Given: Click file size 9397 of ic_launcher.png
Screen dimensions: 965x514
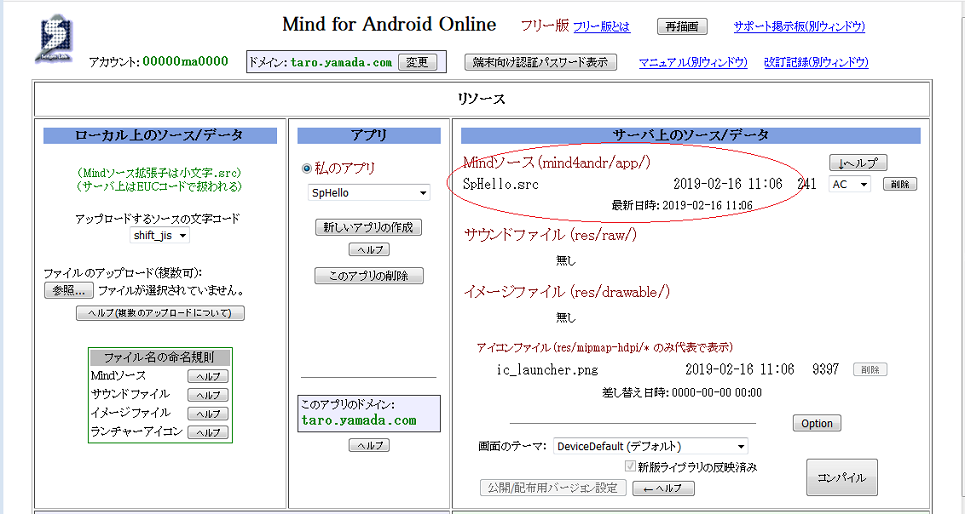Looking at the screenshot, I should point(825,369).
